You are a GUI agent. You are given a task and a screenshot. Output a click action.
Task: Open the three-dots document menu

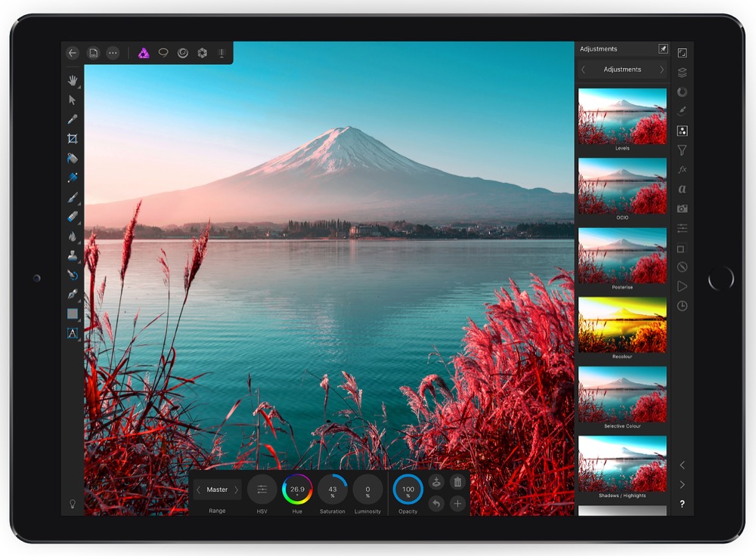point(113,53)
